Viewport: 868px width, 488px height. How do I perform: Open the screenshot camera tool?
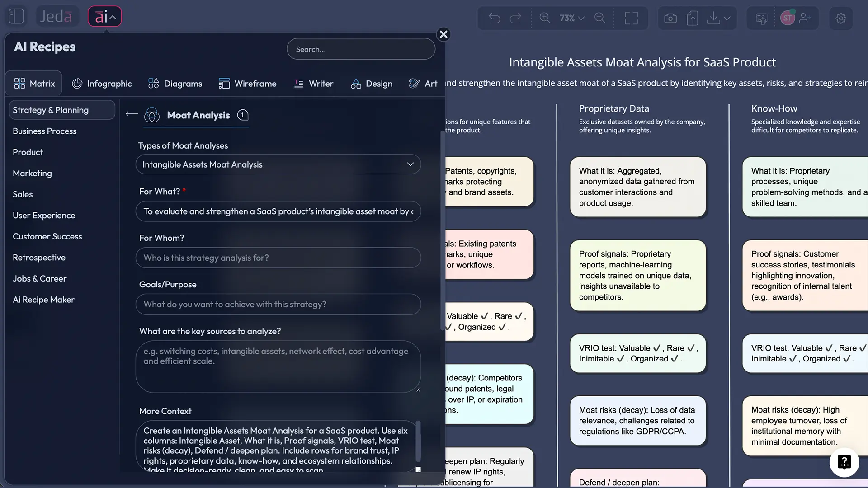[670, 18]
